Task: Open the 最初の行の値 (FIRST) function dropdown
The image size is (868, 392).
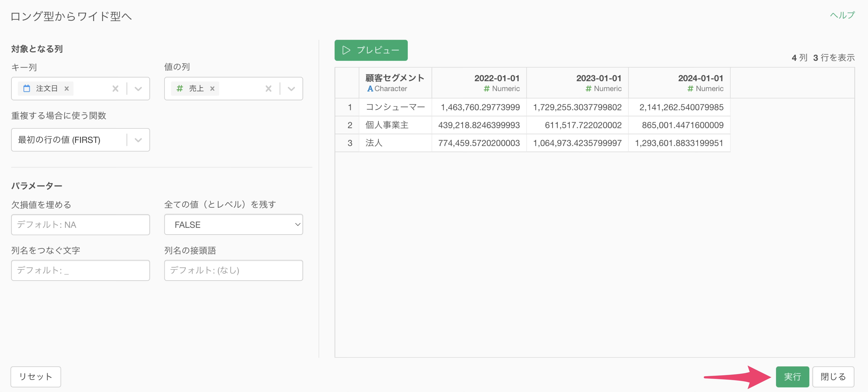Action: click(x=80, y=140)
